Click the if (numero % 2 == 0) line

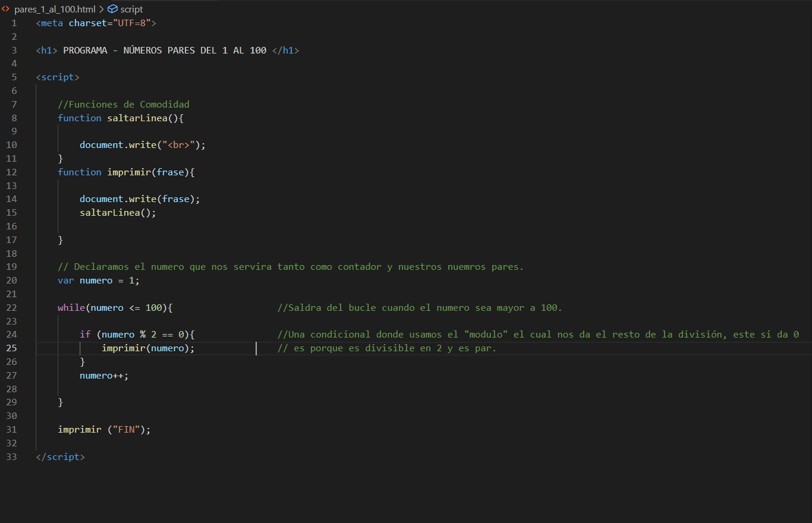pyautogui.click(x=137, y=335)
